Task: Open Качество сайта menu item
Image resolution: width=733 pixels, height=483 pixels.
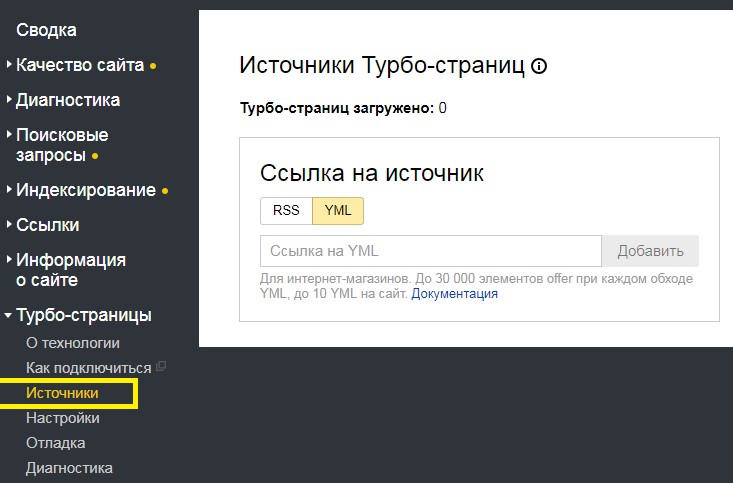Action: 80,65
